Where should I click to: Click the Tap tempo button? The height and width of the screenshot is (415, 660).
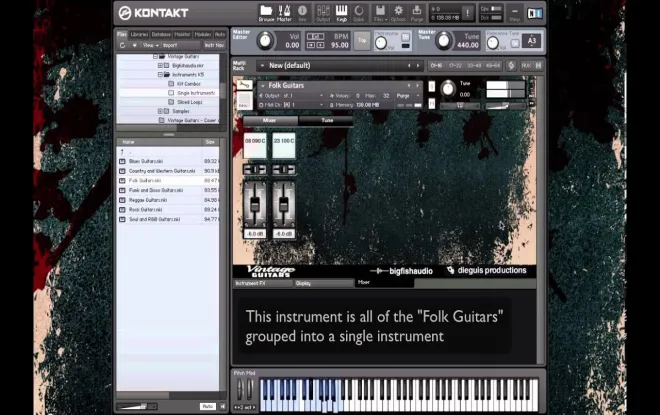tap(362, 40)
